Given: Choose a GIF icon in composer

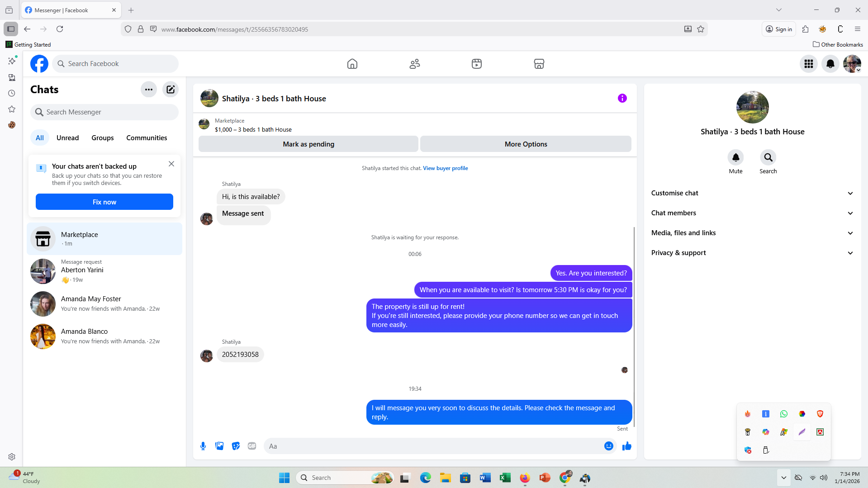Looking at the screenshot, I should pos(252,446).
